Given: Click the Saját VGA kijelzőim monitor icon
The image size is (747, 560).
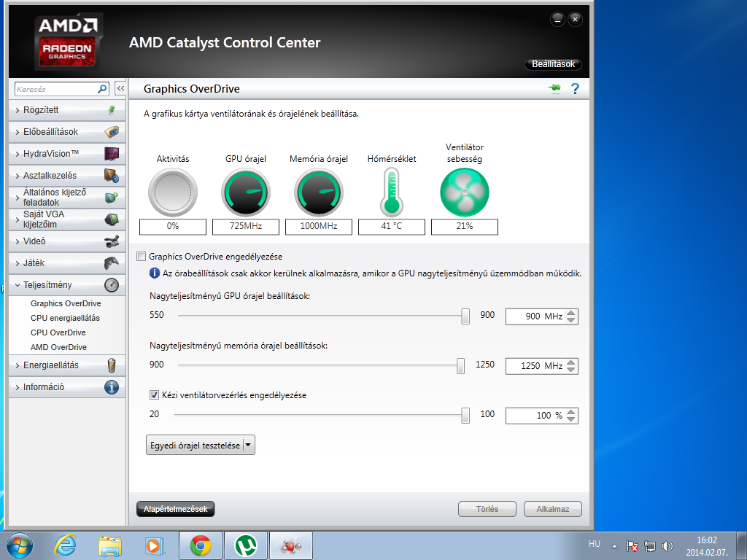Looking at the screenshot, I should click(112, 219).
